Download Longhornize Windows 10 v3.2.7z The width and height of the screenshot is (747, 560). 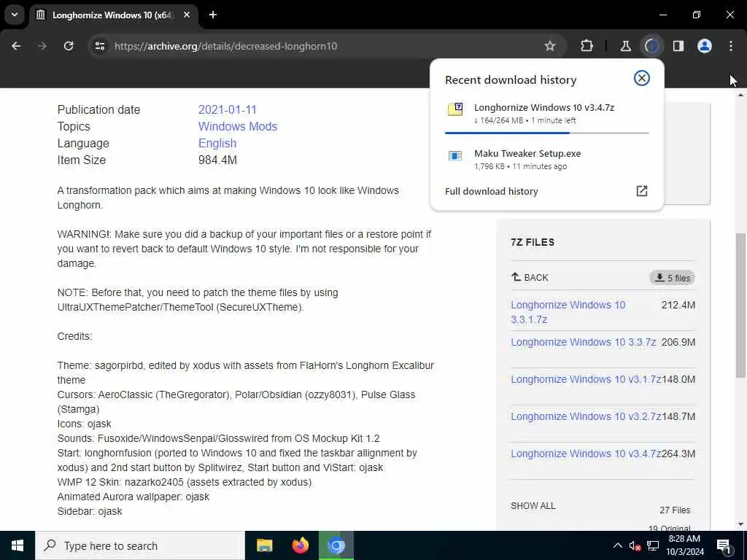click(x=586, y=416)
